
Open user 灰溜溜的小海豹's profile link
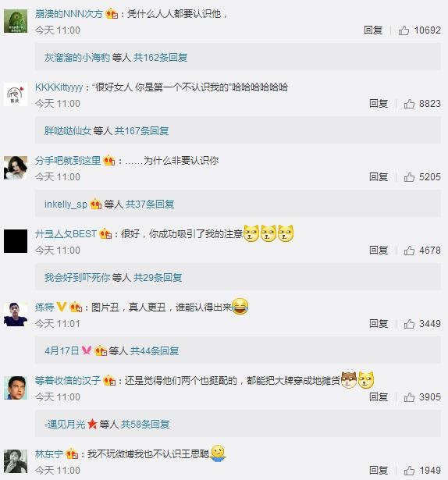pos(76,57)
